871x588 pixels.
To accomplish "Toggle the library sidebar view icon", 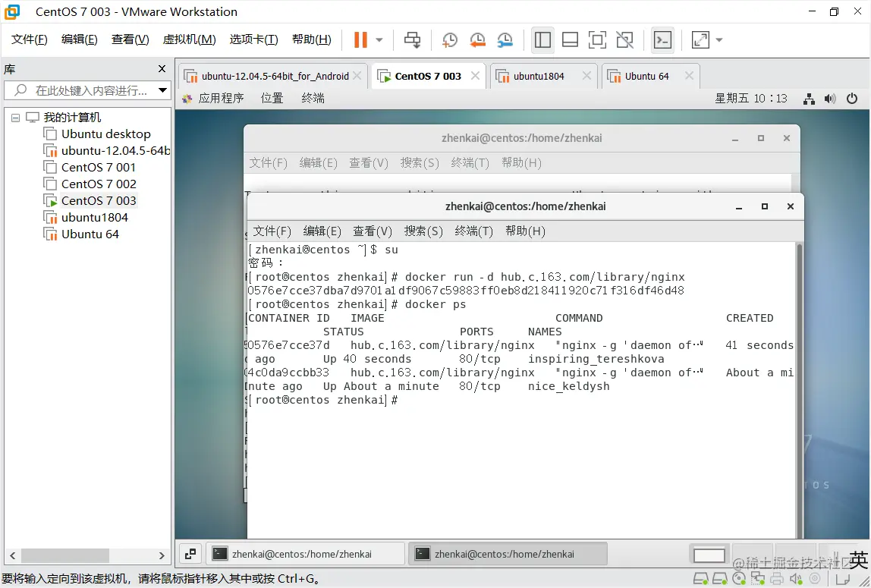I will (x=542, y=39).
